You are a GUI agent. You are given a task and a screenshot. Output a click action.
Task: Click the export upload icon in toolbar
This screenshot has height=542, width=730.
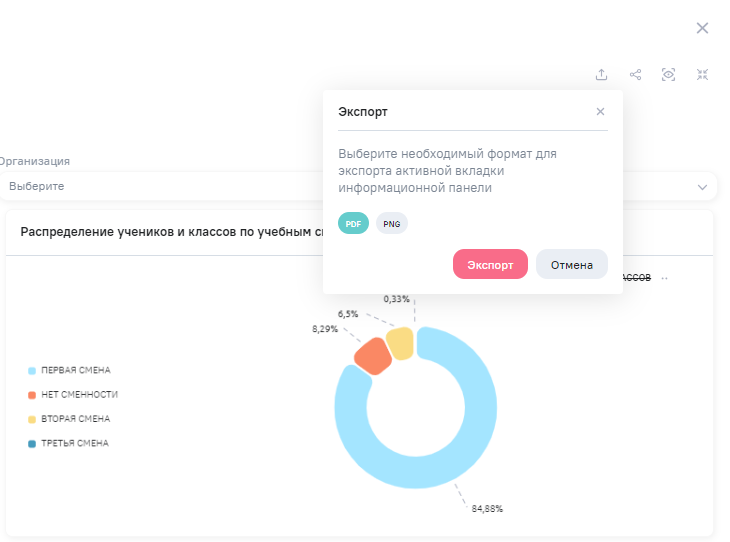[601, 74]
